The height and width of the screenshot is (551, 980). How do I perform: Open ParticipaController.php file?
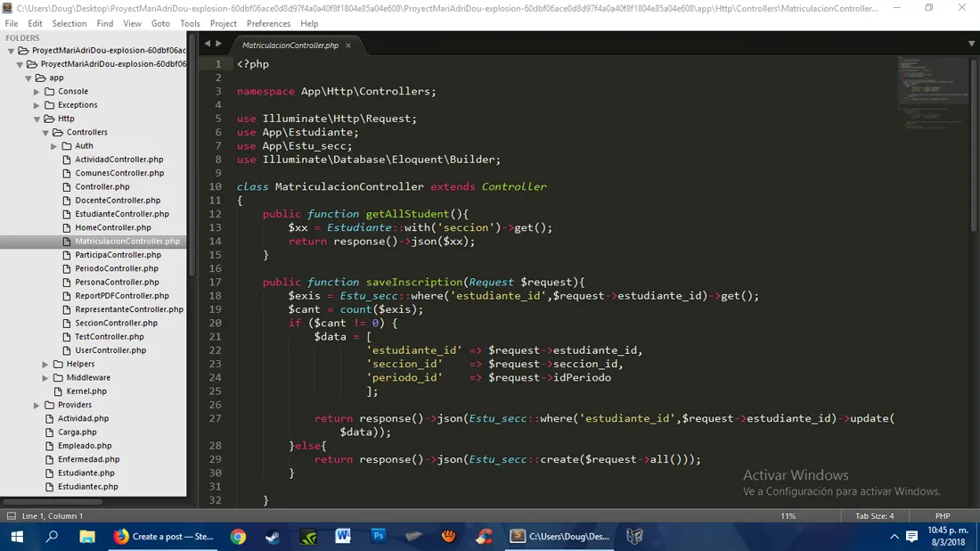point(118,255)
